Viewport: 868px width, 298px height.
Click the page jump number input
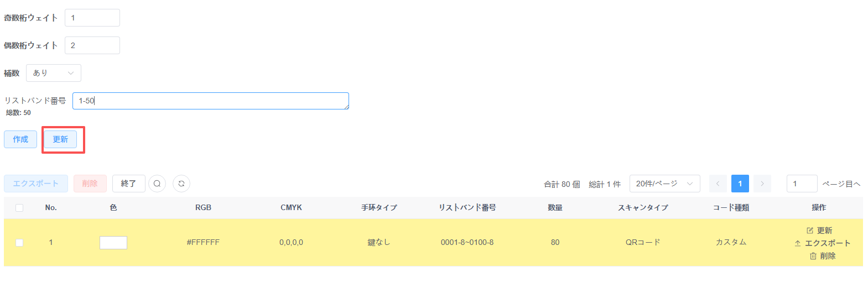802,184
